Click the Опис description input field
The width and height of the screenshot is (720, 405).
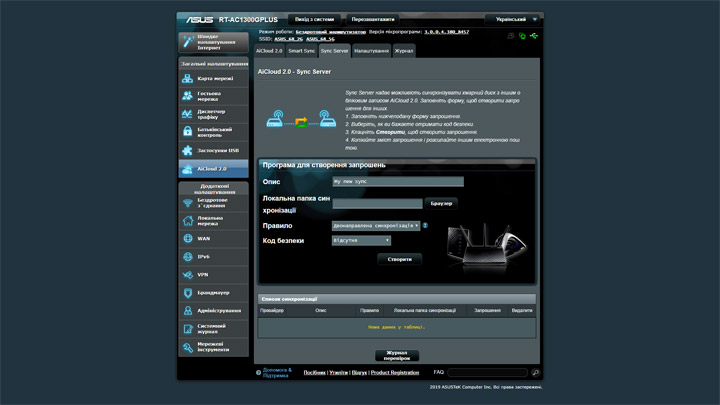point(398,181)
